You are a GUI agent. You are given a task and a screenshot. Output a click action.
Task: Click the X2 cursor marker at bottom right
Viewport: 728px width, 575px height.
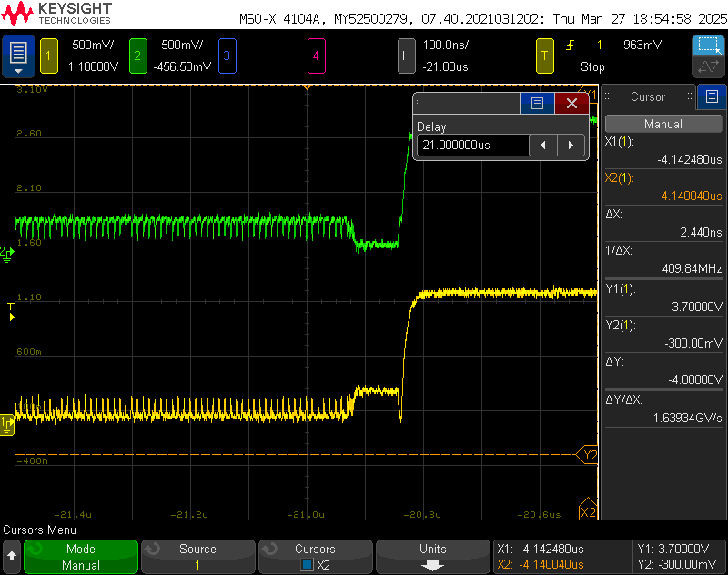click(588, 509)
